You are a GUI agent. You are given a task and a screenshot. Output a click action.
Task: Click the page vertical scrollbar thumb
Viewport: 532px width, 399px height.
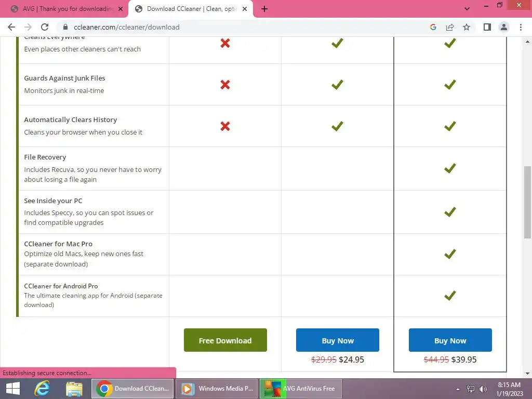528,202
